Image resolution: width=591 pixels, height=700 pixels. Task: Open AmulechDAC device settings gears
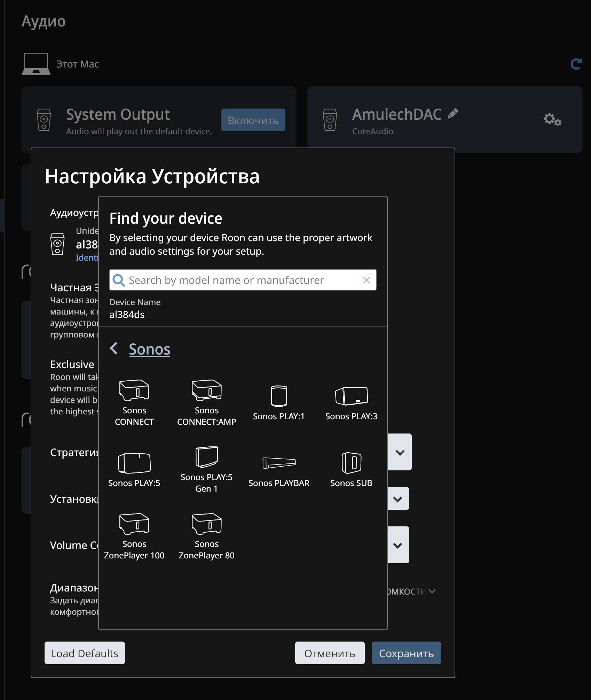552,120
